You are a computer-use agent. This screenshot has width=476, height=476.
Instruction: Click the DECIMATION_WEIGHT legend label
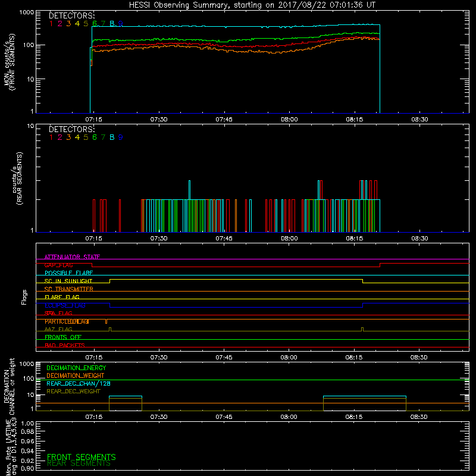tap(76, 376)
